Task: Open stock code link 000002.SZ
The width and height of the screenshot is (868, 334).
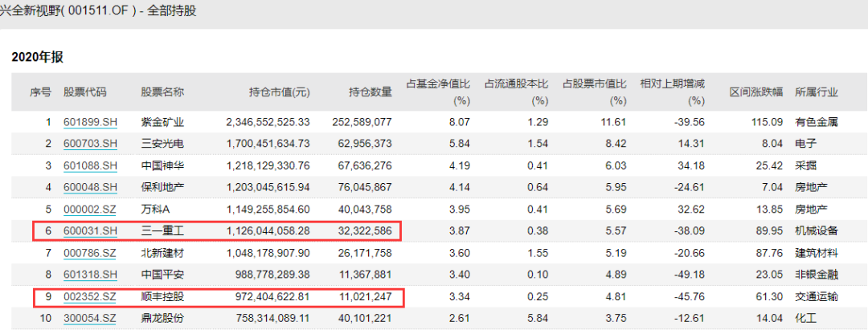Action: click(90, 210)
